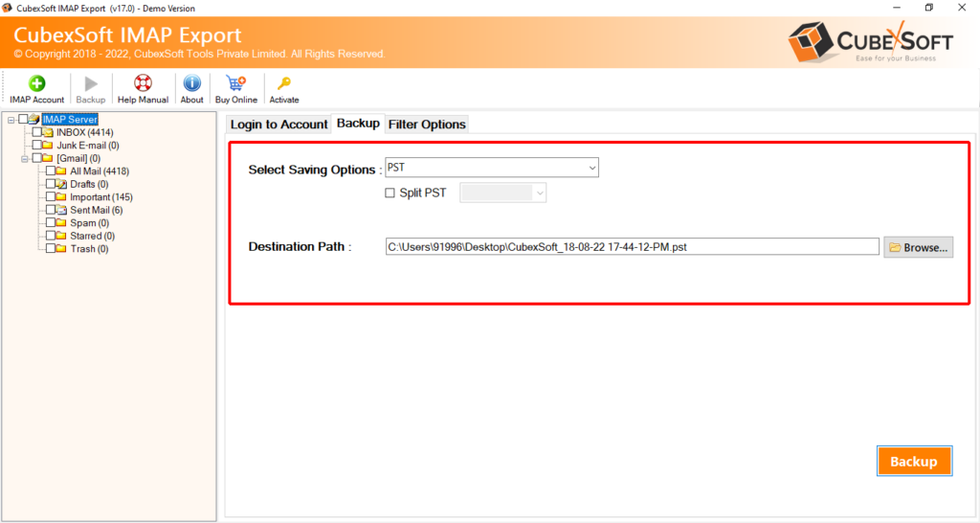Viewport: 980px width, 523px height.
Task: Check the Junk E-mail checkbox
Action: click(37, 146)
